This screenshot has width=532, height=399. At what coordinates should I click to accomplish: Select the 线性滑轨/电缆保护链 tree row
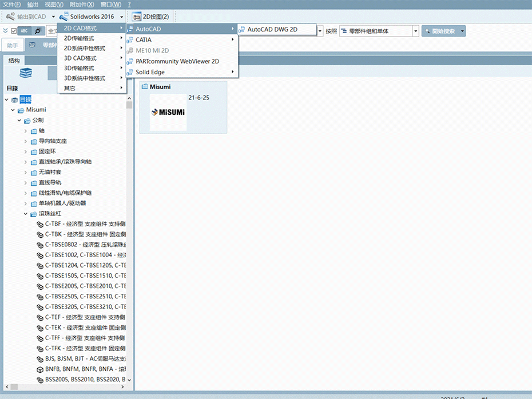pyautogui.click(x=65, y=193)
